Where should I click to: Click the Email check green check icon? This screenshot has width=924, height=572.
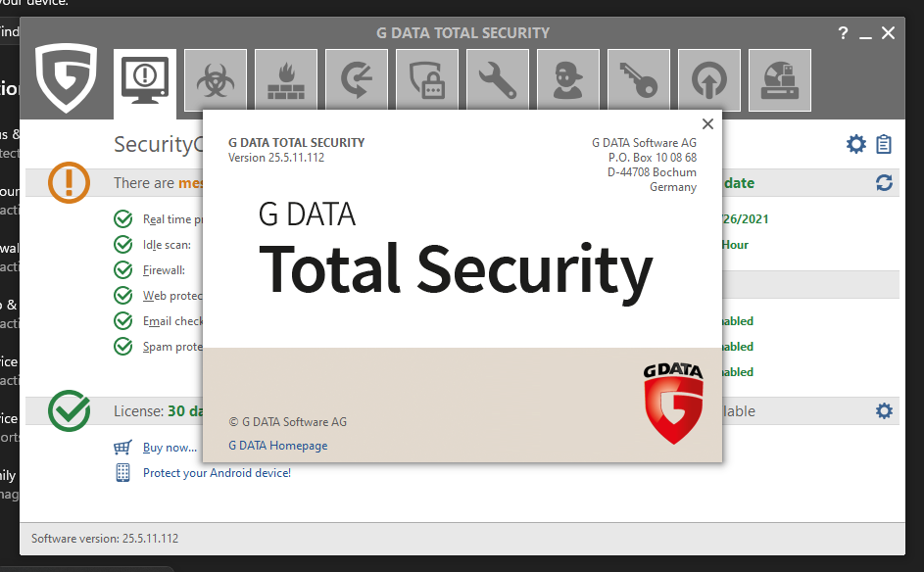click(x=123, y=321)
